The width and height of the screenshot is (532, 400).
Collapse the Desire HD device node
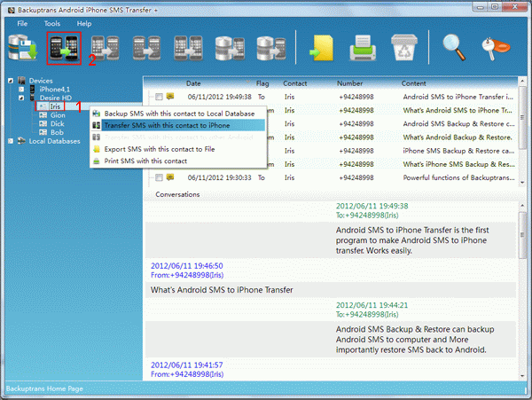[21, 98]
